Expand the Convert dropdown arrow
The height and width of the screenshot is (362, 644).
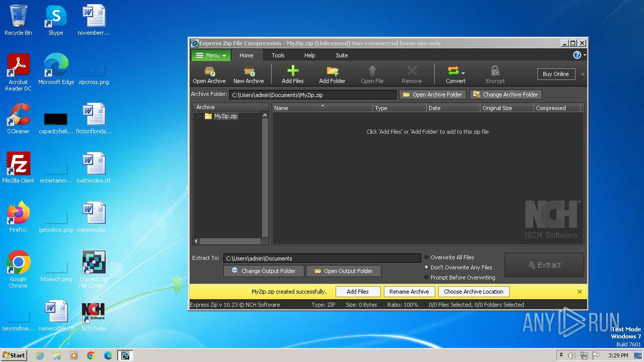(x=463, y=73)
